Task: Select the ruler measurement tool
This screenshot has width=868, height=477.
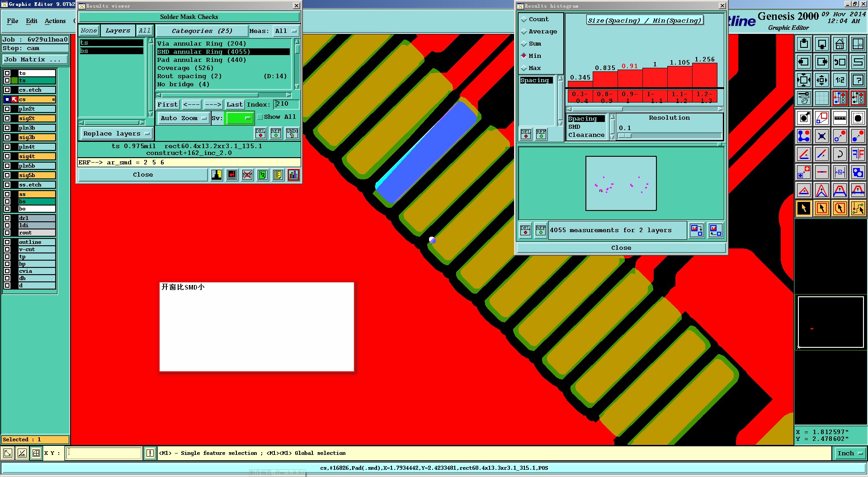Action: [840, 118]
